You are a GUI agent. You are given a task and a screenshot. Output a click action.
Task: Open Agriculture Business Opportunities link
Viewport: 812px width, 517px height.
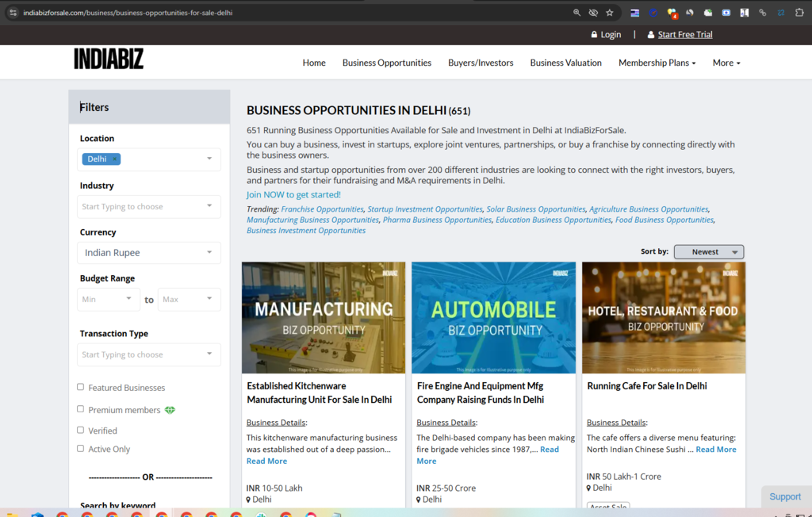click(649, 209)
